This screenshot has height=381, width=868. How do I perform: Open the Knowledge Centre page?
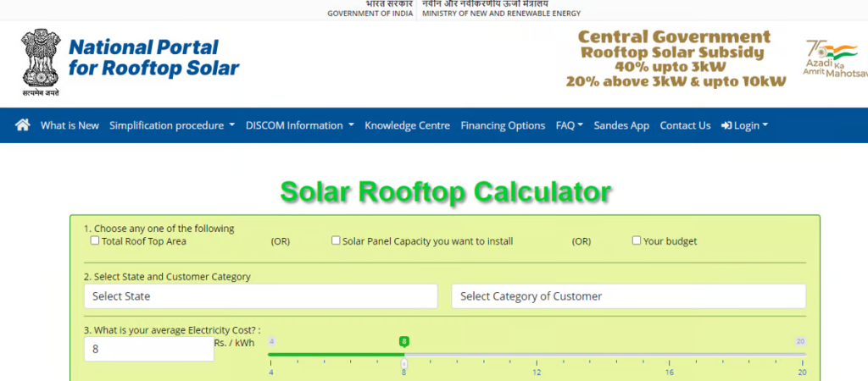click(407, 125)
